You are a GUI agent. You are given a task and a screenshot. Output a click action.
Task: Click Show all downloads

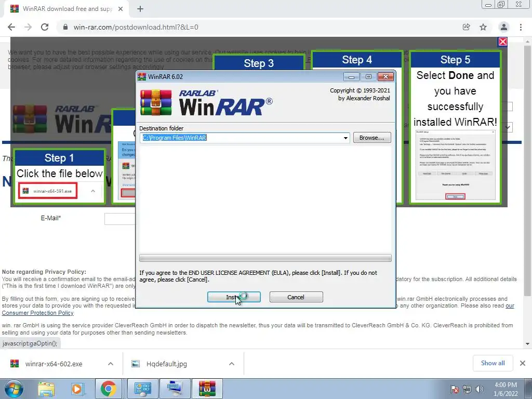pyautogui.click(x=493, y=363)
